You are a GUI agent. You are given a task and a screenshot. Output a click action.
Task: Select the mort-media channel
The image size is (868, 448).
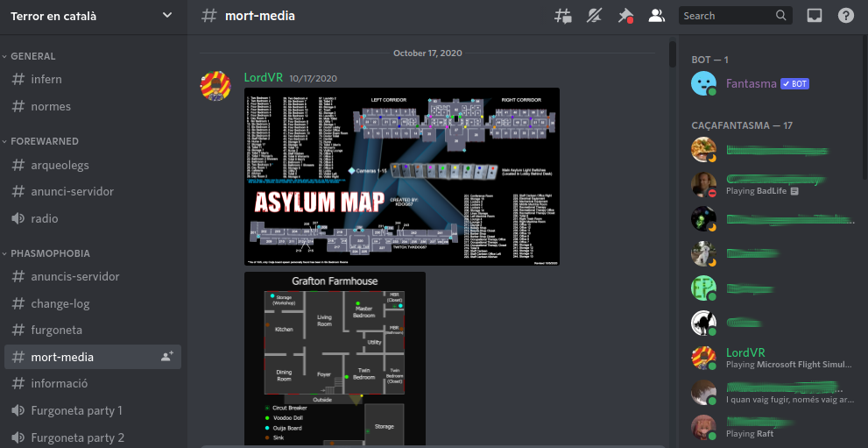(x=93, y=357)
